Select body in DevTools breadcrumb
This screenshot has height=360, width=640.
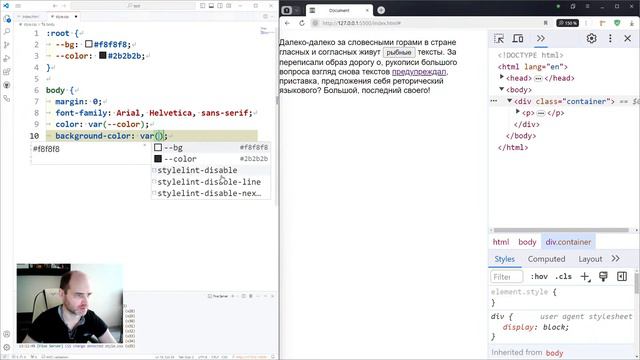[527, 242]
